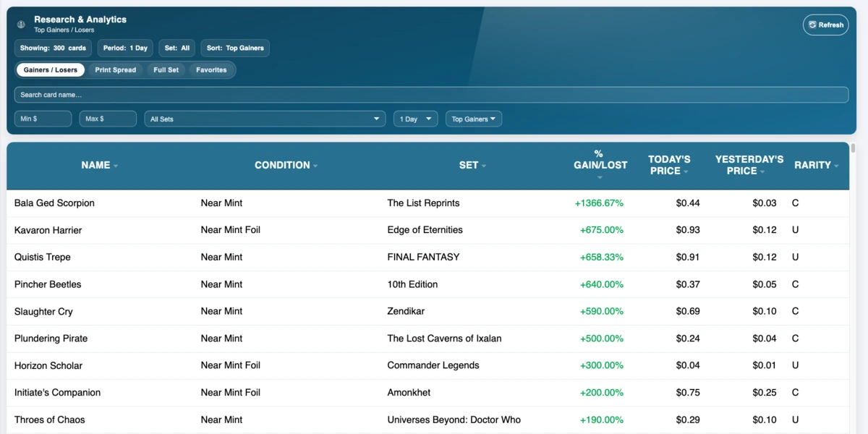Click the sort arrow on the SET column
The image size is (868, 434).
pyautogui.click(x=483, y=165)
